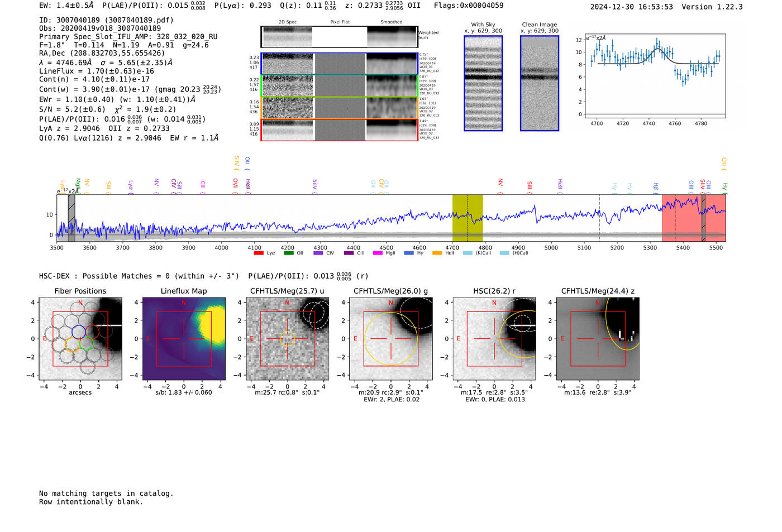
Task: Click the Obs: 20200419v018_3007040189 line
Action: tap(100, 28)
